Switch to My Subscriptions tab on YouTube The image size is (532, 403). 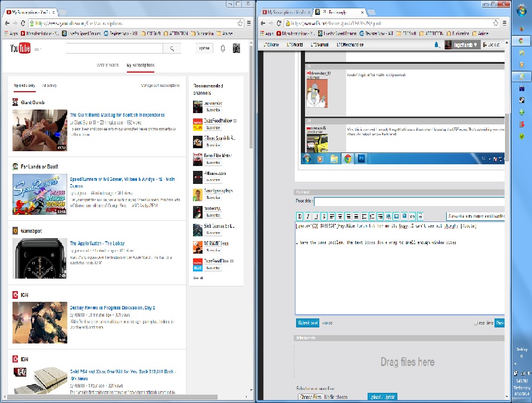tap(141, 65)
